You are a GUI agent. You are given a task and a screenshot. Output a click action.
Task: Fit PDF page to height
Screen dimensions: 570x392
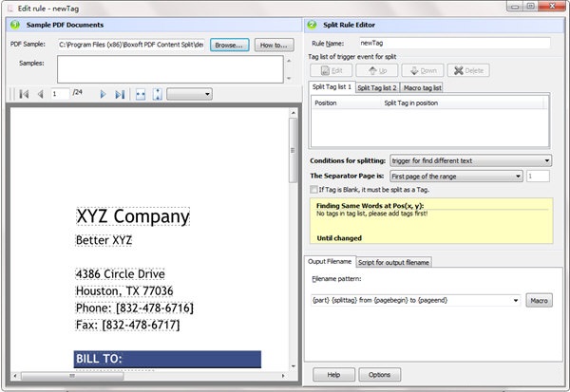[x=158, y=95]
